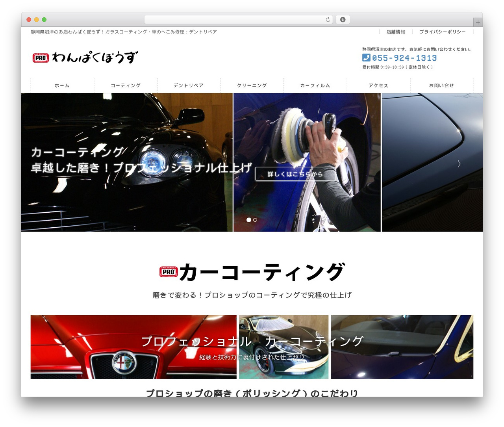The image size is (504, 427).
Task: Click the プロショップの磨き heading
Action: tap(252, 393)
